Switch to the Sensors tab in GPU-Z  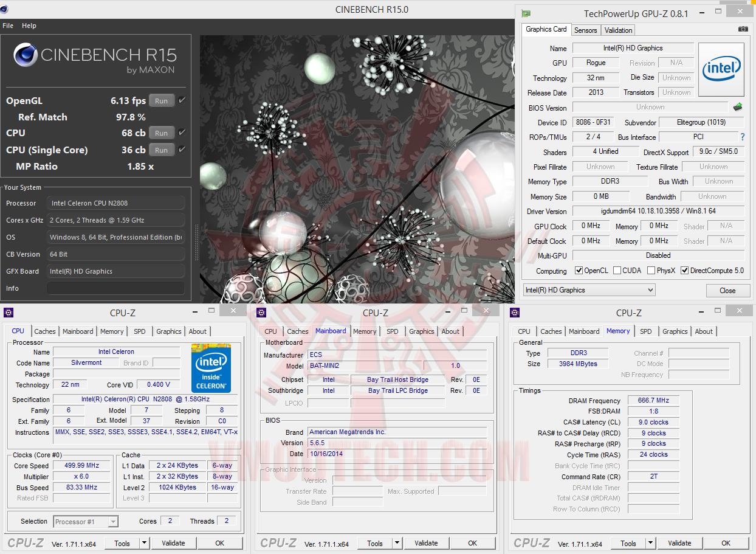tap(586, 30)
